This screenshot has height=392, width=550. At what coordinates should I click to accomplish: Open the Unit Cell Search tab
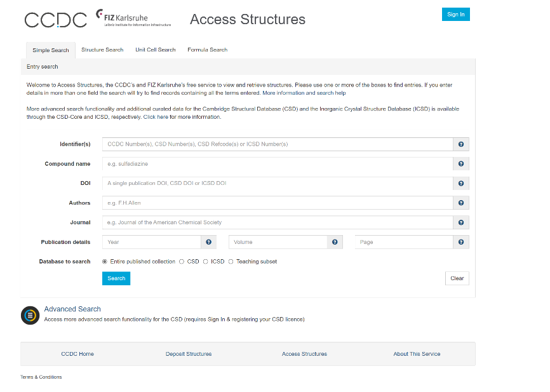coord(155,50)
